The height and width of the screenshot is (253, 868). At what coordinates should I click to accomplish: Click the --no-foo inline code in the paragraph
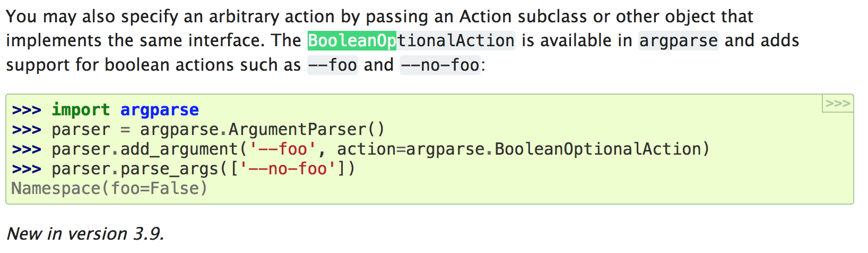coord(440,65)
